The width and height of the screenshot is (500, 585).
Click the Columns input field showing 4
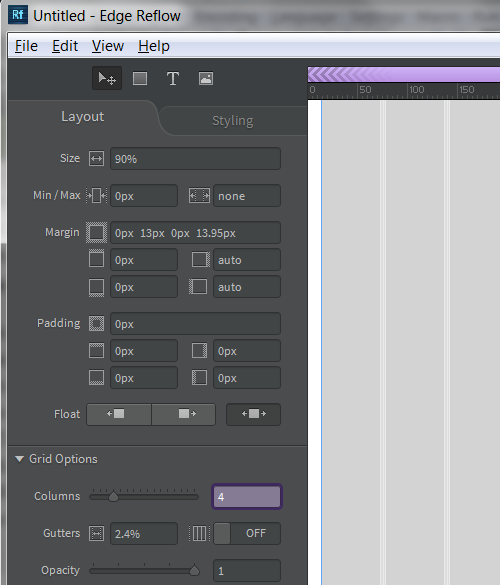[x=247, y=497]
